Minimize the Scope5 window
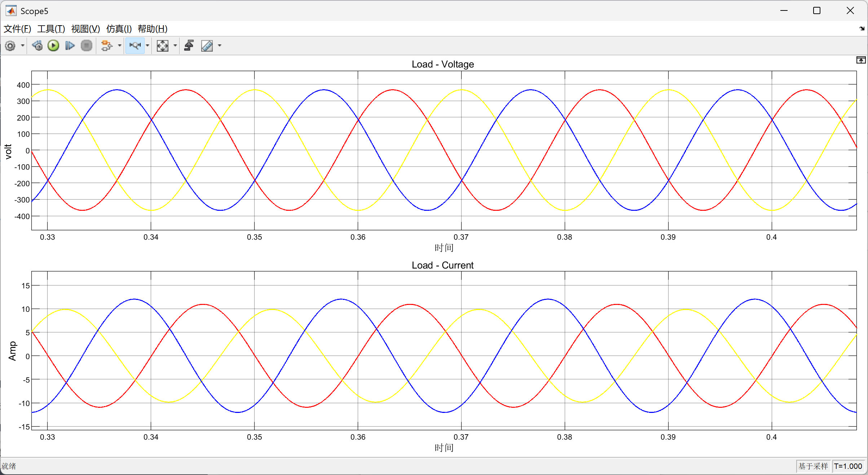This screenshot has width=868, height=475. (784, 11)
